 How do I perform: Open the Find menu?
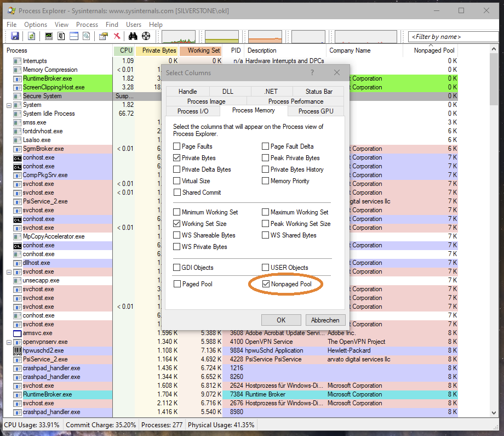(112, 25)
